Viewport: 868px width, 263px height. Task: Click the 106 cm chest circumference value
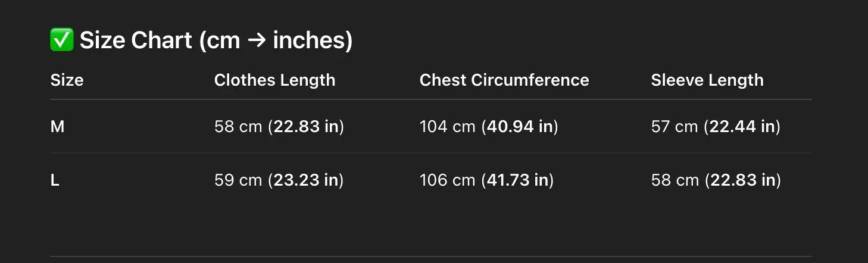pyautogui.click(x=447, y=180)
